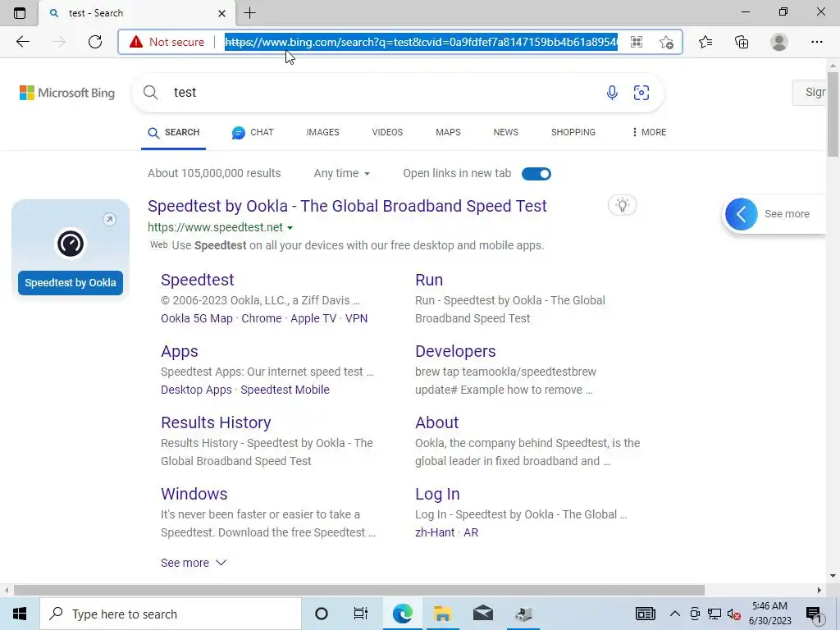
Task: Open the zh-Hant language link
Action: pos(435,532)
